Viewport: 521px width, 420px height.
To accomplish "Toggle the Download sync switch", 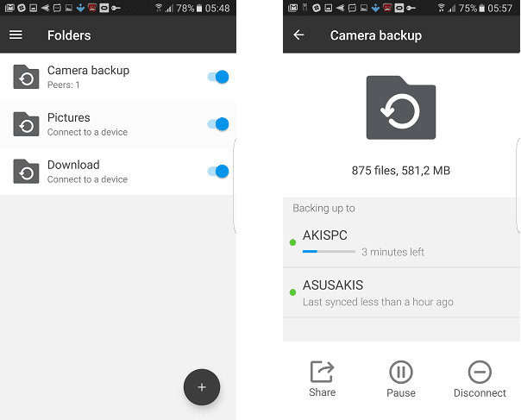I will tap(218, 171).
